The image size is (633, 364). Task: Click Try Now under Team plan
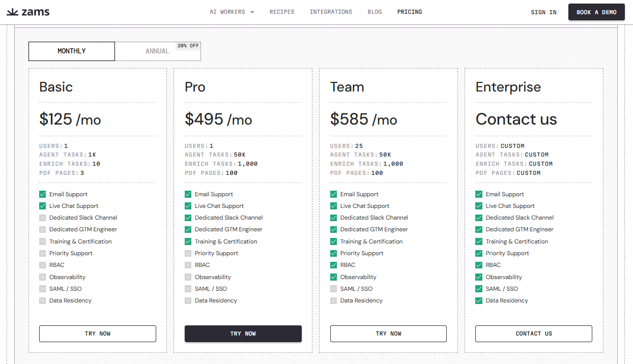click(389, 333)
